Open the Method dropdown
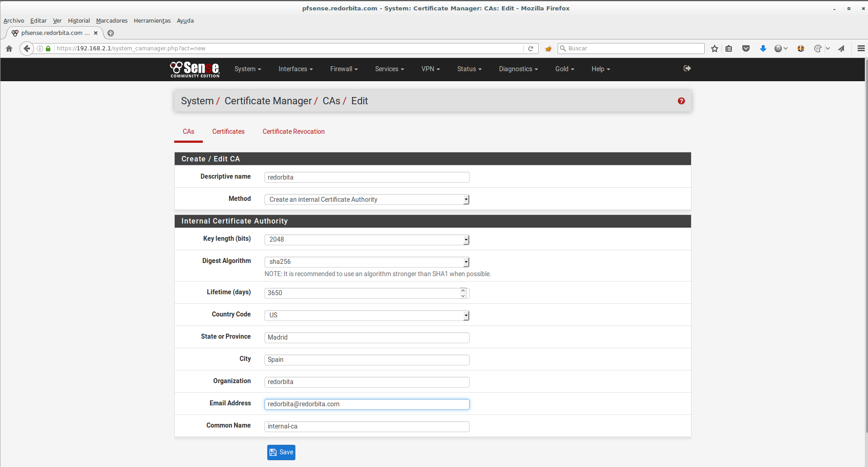 (x=367, y=199)
